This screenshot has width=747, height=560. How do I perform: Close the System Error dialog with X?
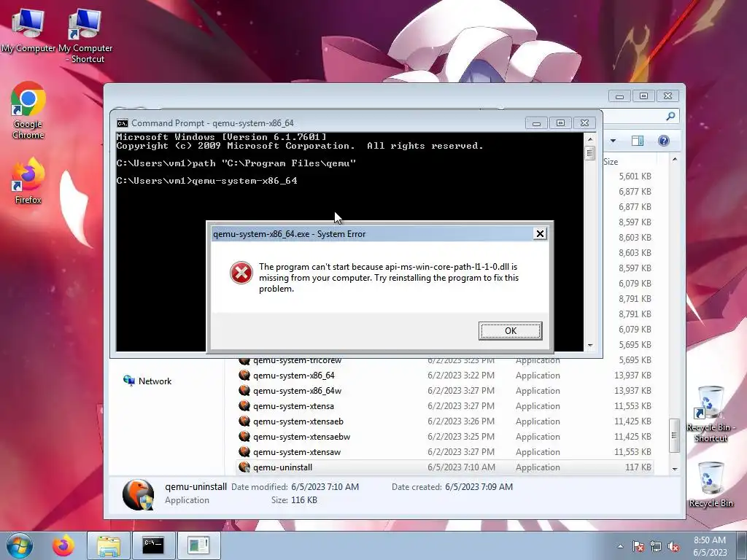(x=540, y=234)
